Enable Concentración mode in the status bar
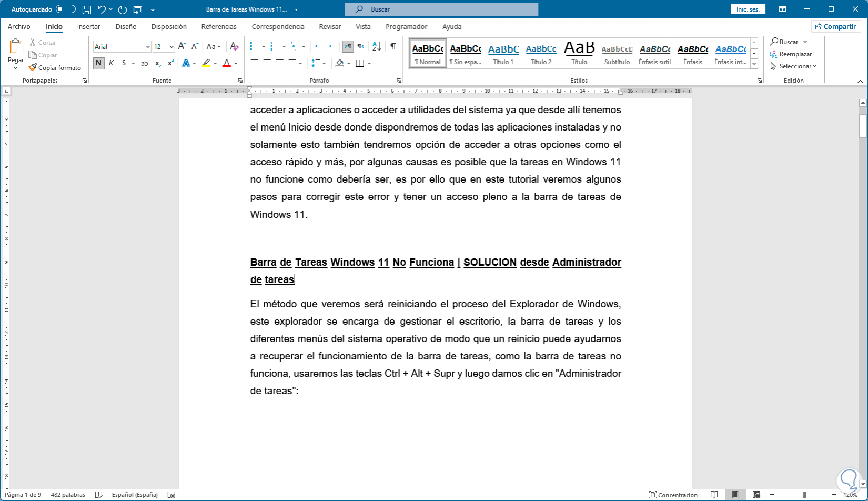Screen dimensions: 868x501 pos(673,495)
